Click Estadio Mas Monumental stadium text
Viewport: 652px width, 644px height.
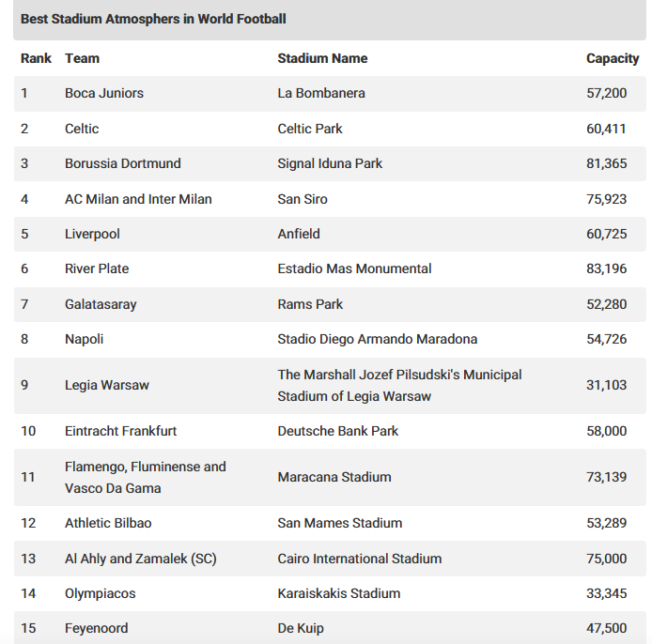pyautogui.click(x=354, y=268)
